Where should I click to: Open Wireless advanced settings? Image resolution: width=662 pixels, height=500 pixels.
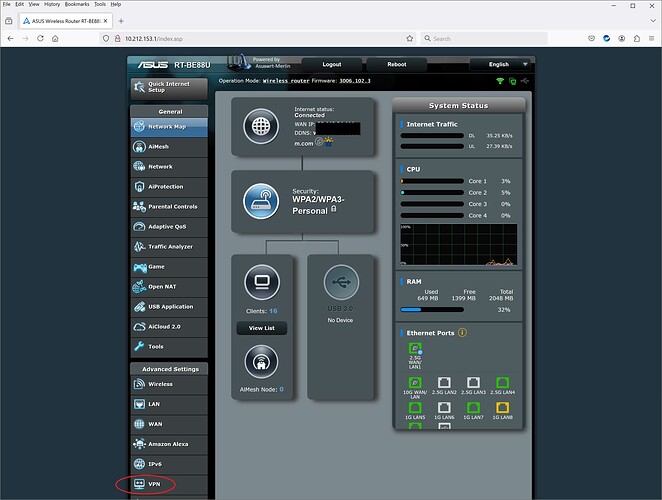tap(169, 384)
